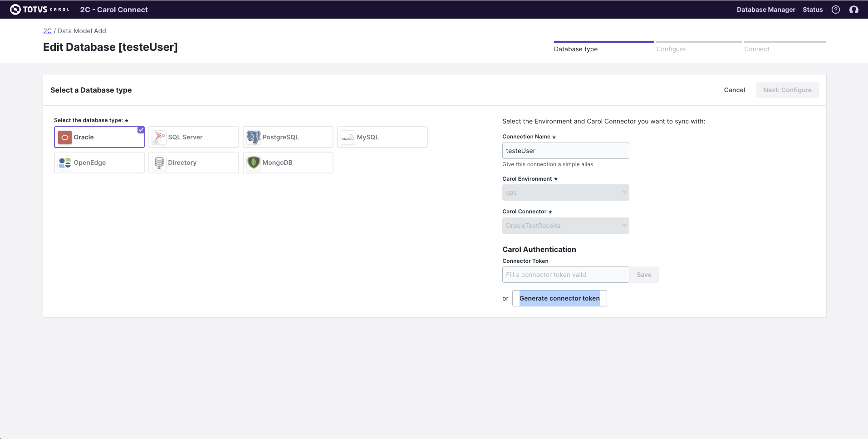Choose the PostgreSQL elephant icon

click(x=254, y=137)
